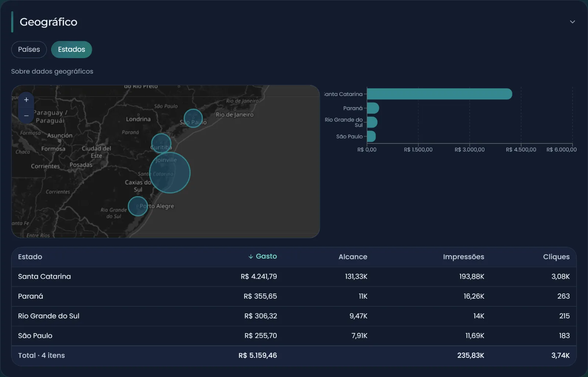
Task: Zoom out on the map
Action: tap(26, 115)
